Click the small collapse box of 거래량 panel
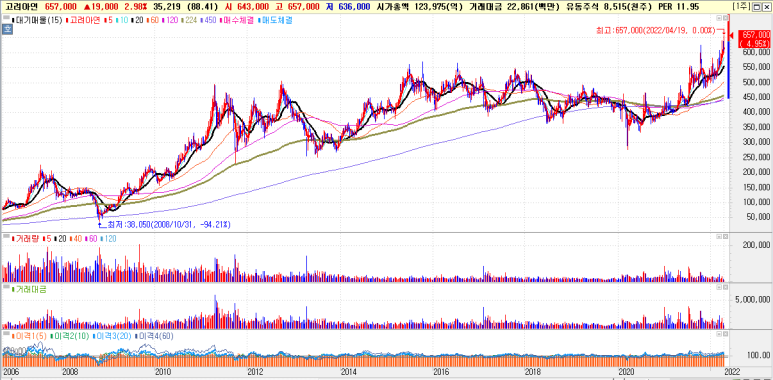The image size is (773, 380). point(719,238)
